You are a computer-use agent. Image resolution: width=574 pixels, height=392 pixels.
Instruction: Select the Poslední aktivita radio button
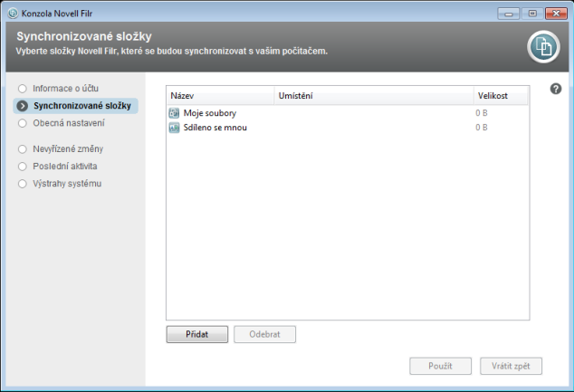coord(23,167)
